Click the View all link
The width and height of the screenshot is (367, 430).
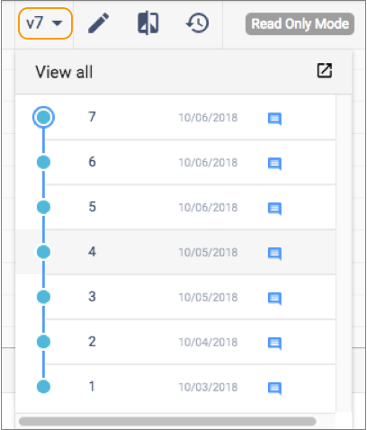pyautogui.click(x=64, y=72)
